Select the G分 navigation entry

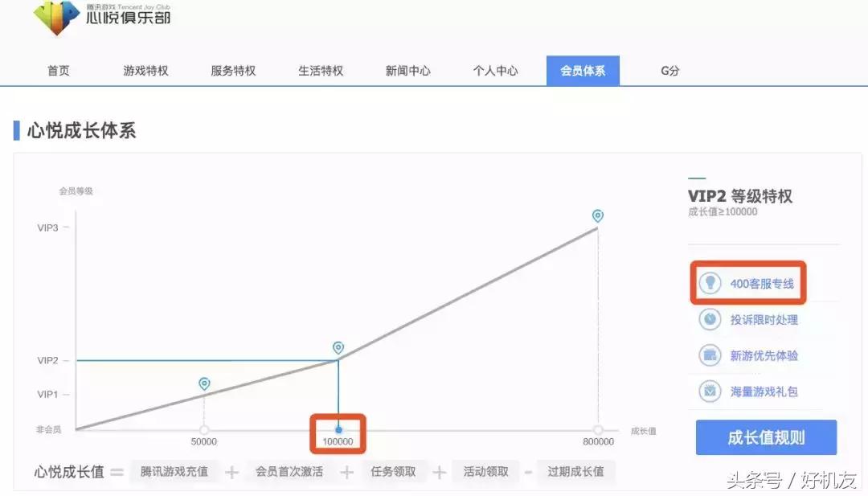(669, 71)
